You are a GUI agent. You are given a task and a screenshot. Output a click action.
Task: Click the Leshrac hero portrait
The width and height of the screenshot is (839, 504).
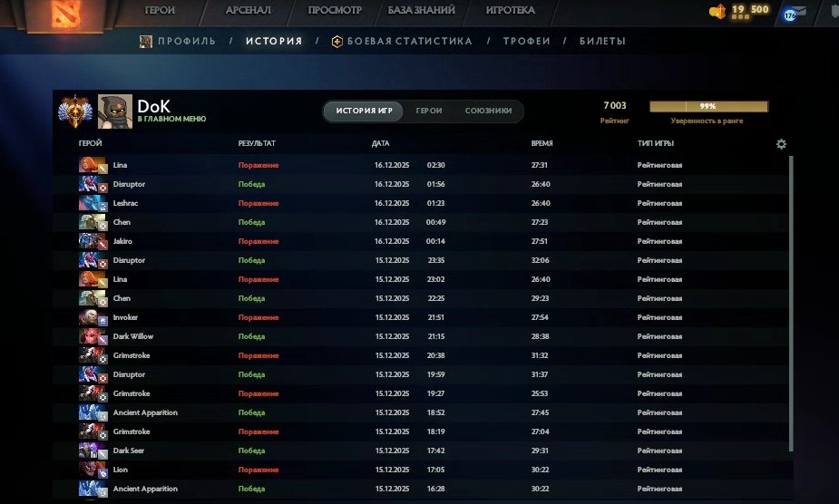pos(93,203)
